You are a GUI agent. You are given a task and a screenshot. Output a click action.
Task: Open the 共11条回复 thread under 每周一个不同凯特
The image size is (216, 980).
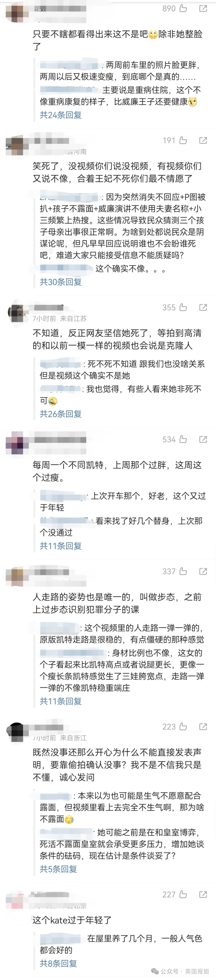click(x=61, y=546)
